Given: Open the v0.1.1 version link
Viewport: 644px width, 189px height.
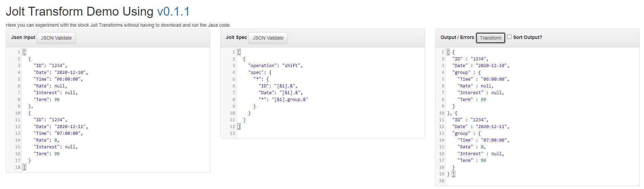Looking at the screenshot, I should [173, 12].
